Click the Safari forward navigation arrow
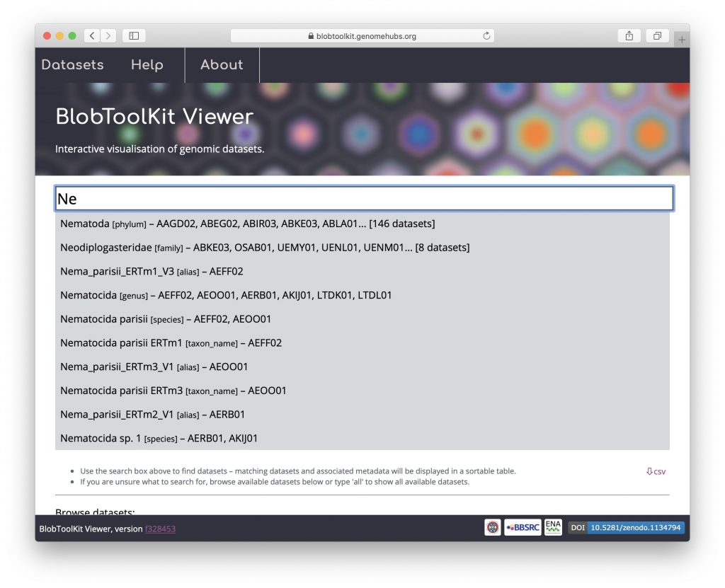Image resolution: width=725 pixels, height=588 pixels. click(x=108, y=35)
